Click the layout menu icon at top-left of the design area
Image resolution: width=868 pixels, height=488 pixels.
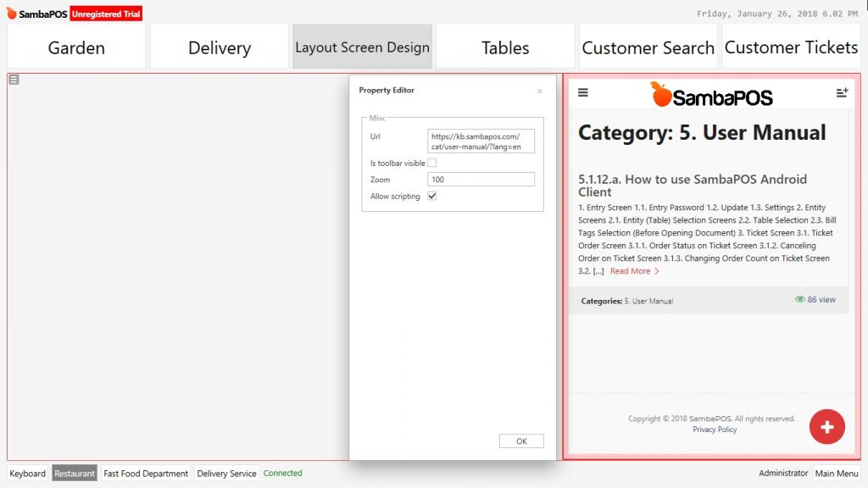coord(14,80)
